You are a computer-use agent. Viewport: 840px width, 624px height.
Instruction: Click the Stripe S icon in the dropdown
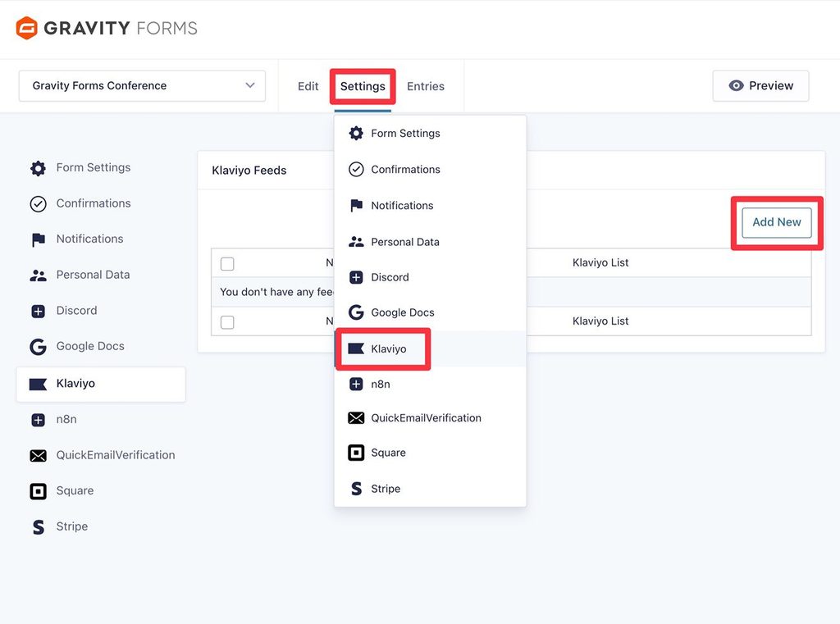coord(356,489)
